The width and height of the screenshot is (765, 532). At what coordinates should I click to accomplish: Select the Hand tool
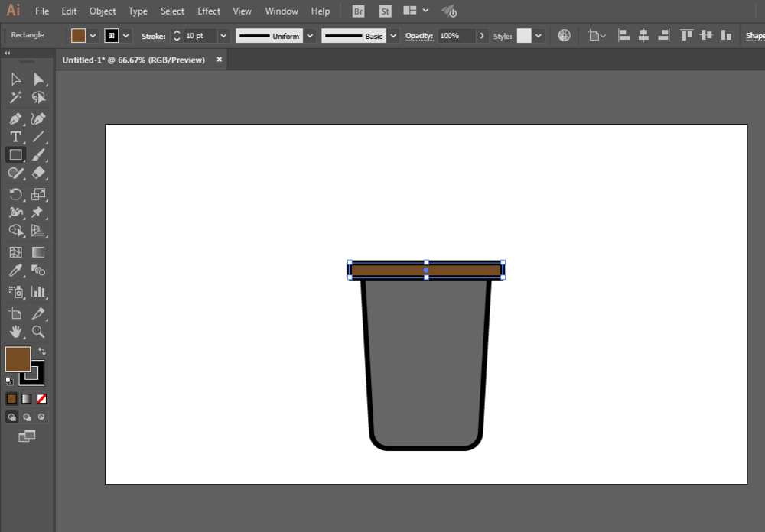coord(15,332)
